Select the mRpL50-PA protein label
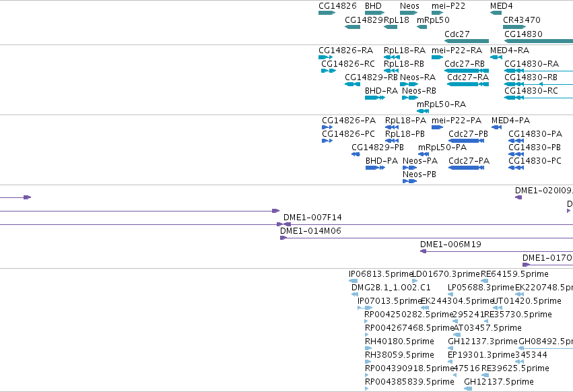 (x=442, y=148)
